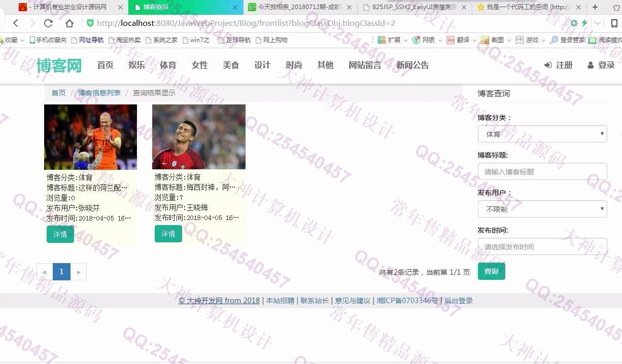Switch to the 825JSP_SSH2_EasyUI tab
Image resolution: width=622 pixels, height=364 pixels.
tap(414, 7)
